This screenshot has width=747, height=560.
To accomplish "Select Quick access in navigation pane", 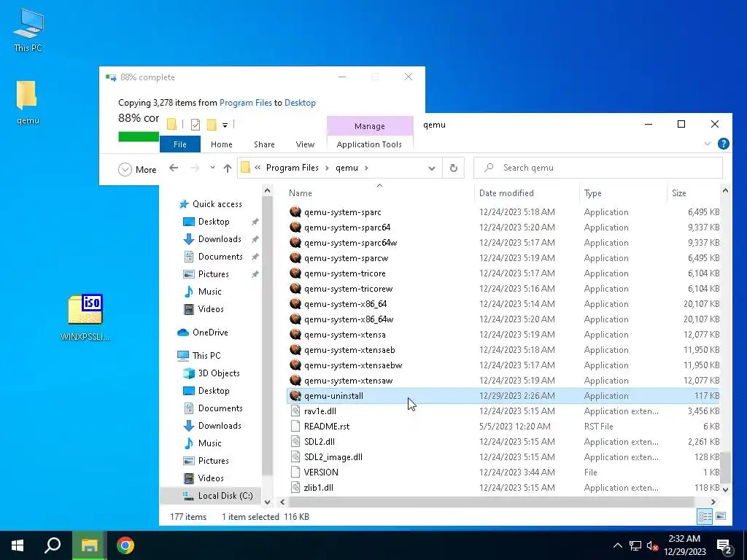I will click(217, 204).
